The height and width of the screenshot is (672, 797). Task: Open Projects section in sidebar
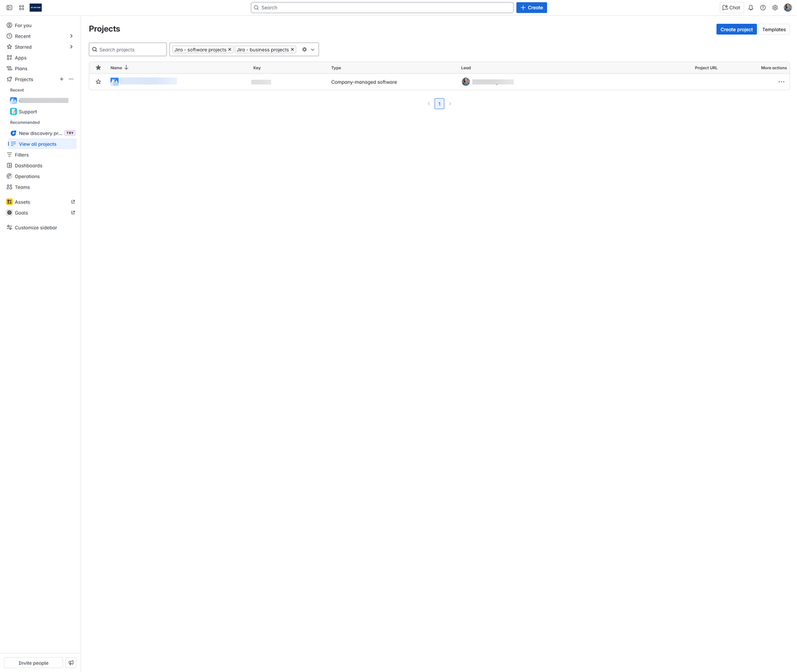click(24, 79)
